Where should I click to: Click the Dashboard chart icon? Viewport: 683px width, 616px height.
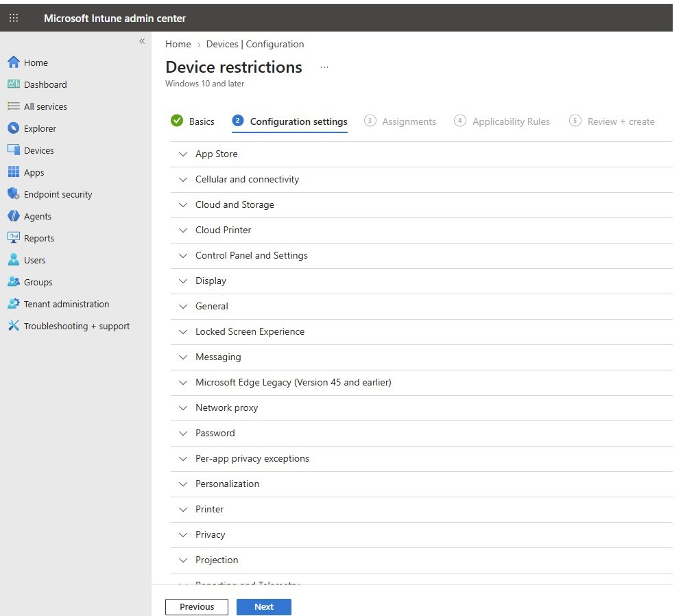(14, 84)
